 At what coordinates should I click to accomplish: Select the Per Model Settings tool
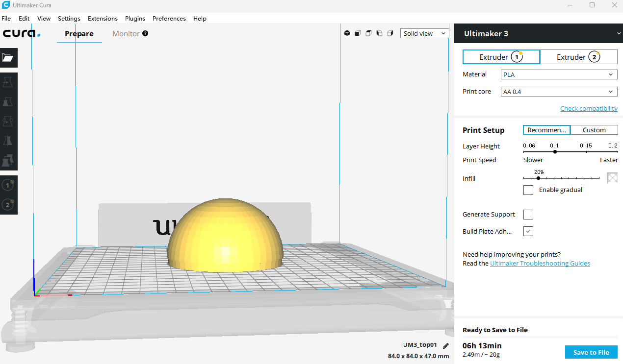point(8,161)
